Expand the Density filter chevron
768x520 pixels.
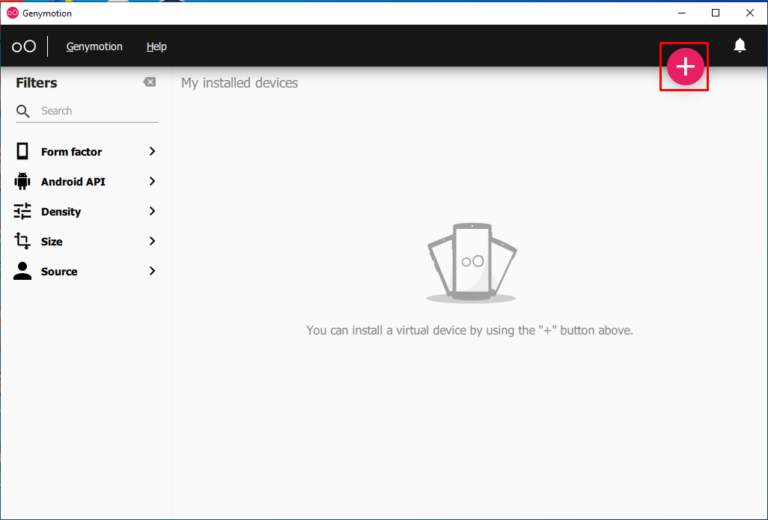152,211
